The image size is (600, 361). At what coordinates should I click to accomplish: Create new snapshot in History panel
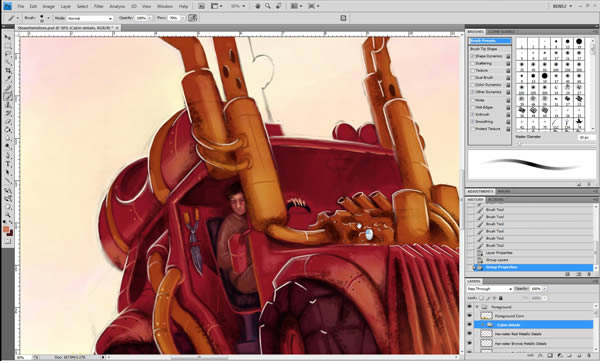point(579,274)
